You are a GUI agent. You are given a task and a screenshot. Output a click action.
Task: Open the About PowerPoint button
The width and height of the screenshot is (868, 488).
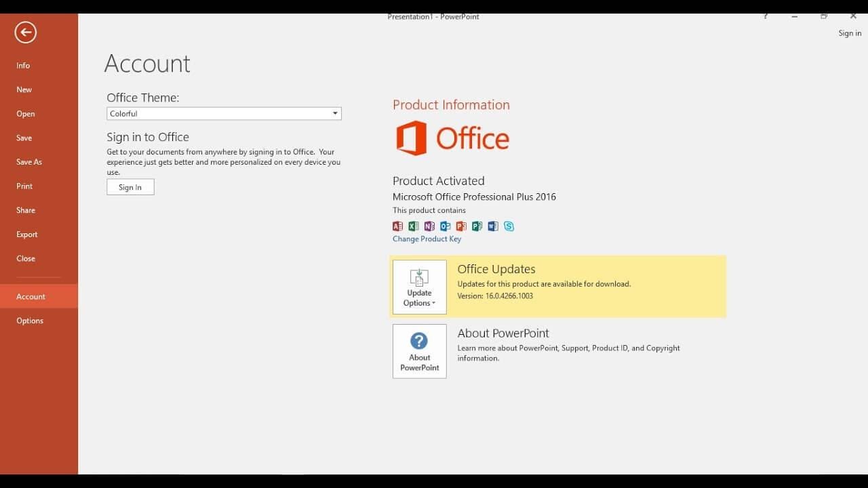(420, 351)
